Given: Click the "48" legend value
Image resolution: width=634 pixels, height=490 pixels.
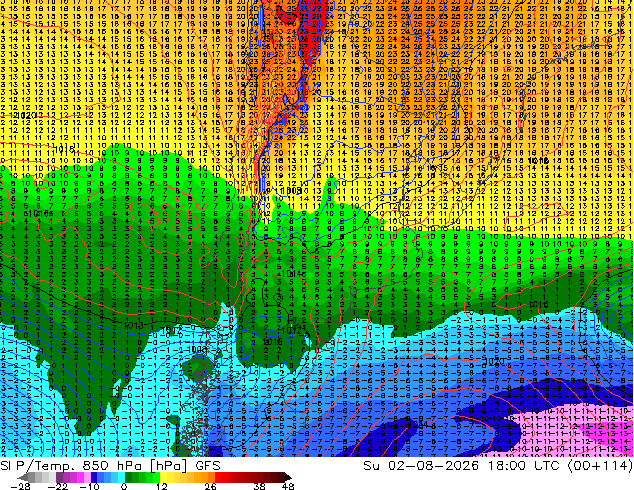Looking at the screenshot, I should click(x=288, y=486).
